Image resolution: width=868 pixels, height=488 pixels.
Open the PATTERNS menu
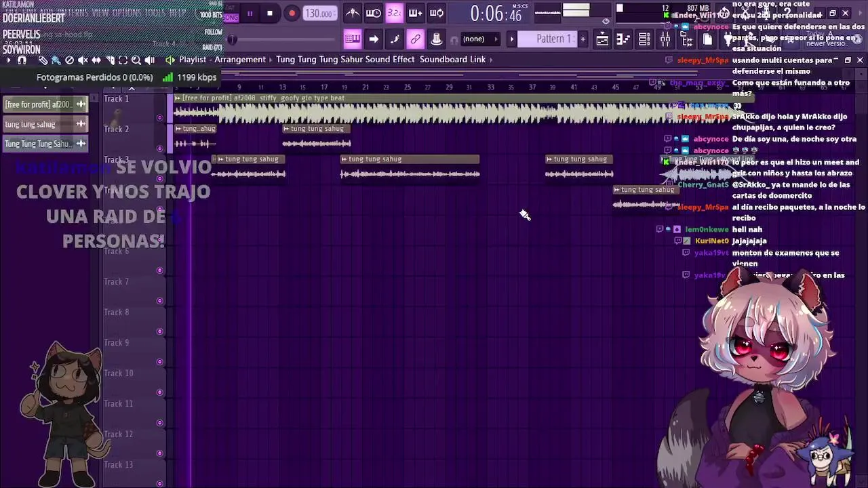71,13
